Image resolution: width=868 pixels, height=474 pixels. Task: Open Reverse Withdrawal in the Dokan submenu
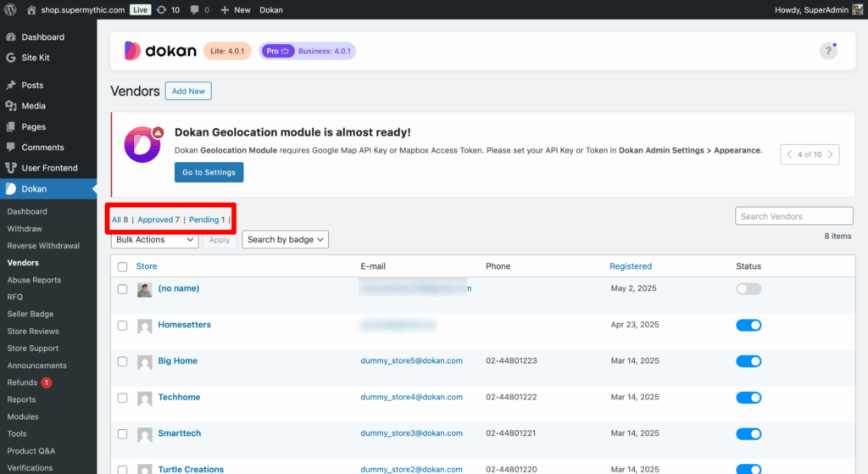[43, 246]
